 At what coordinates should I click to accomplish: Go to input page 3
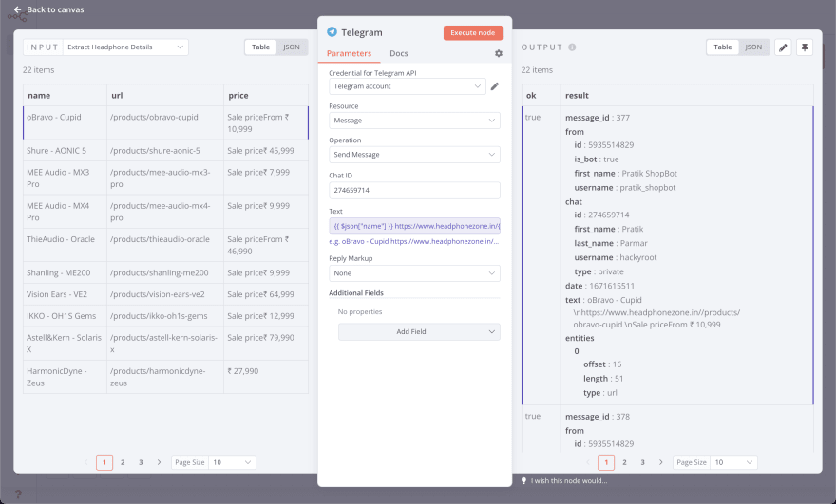[x=141, y=462]
